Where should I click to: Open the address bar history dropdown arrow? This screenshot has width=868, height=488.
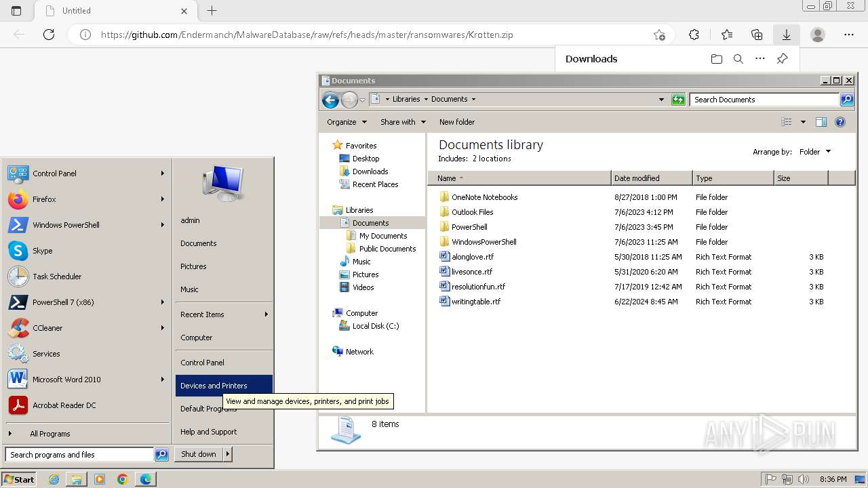pos(662,100)
